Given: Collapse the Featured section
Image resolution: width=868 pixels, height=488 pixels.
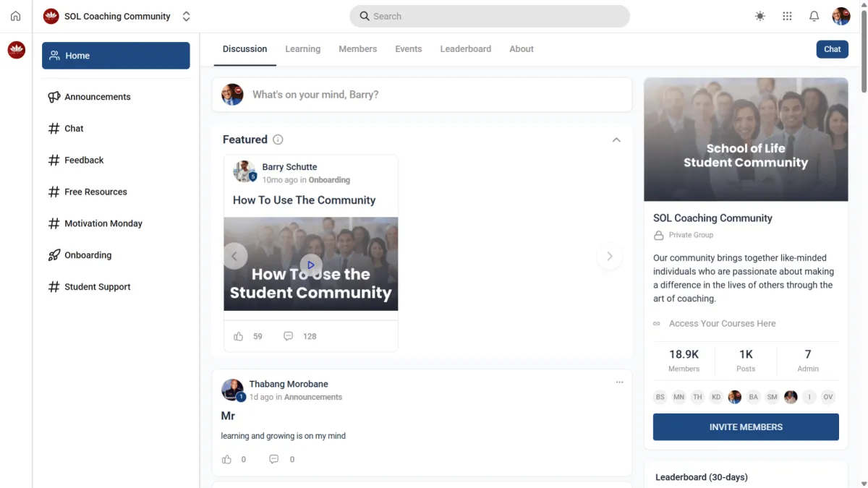Looking at the screenshot, I should point(616,140).
